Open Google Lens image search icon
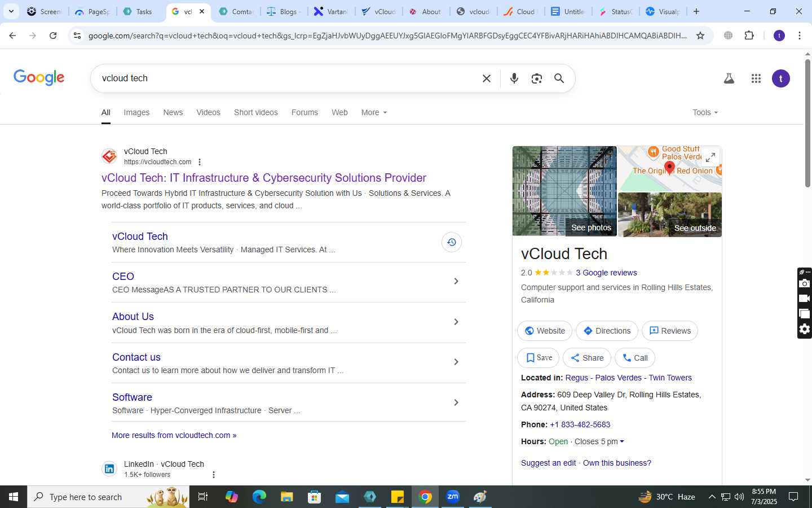The image size is (812, 508). point(537,78)
